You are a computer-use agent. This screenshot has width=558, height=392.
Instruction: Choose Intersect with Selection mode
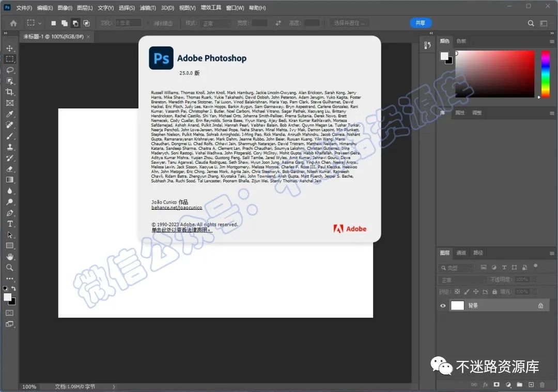click(x=86, y=23)
